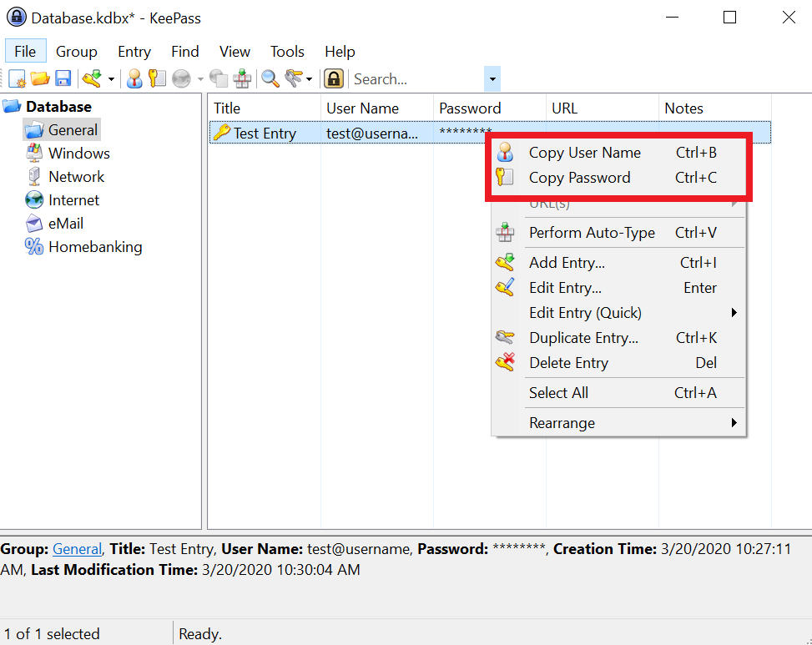This screenshot has width=812, height=645.
Task: Click the Add Entry key icon in toolbar
Action: pyautogui.click(x=91, y=79)
